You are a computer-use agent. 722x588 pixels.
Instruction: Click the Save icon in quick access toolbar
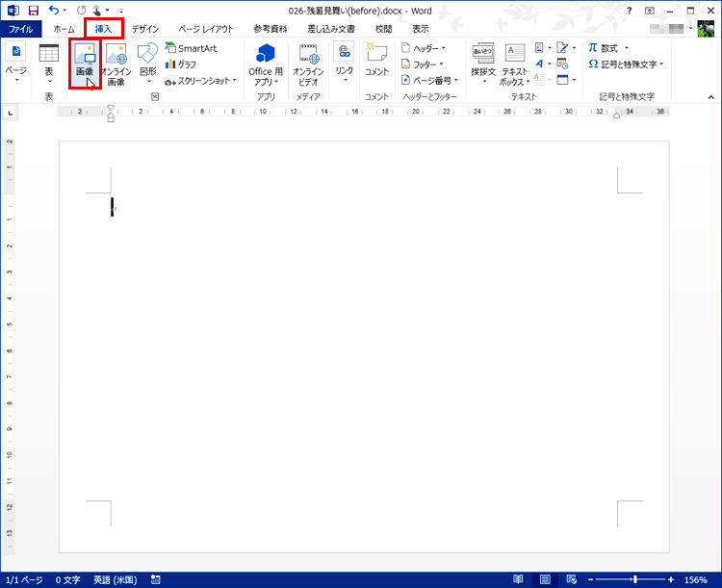[x=33, y=11]
